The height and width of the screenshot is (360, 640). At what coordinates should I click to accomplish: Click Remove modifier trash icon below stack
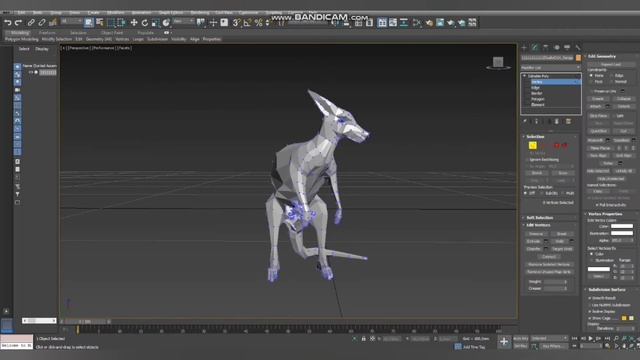point(556,122)
